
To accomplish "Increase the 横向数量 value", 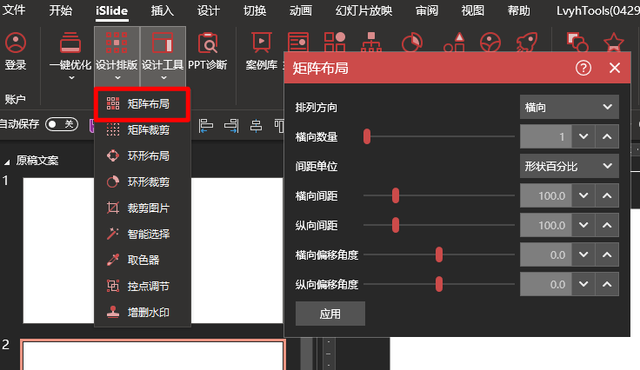I will pyautogui.click(x=607, y=137).
